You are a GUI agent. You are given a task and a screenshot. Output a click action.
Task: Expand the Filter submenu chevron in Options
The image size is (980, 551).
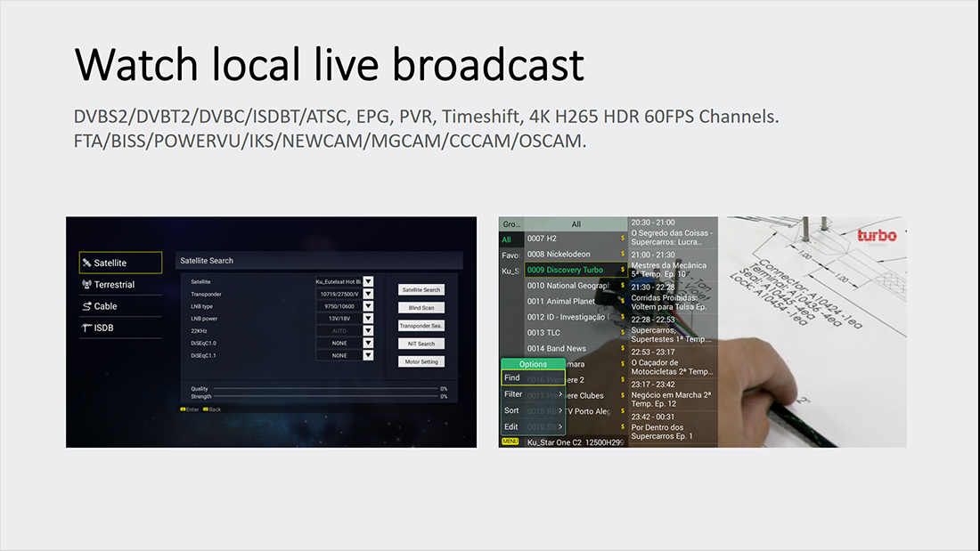click(560, 394)
